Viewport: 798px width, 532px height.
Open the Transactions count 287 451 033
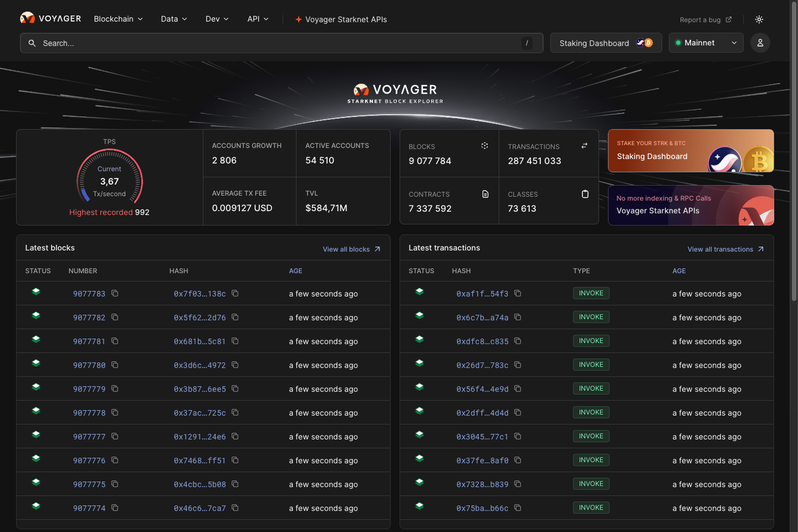click(535, 161)
